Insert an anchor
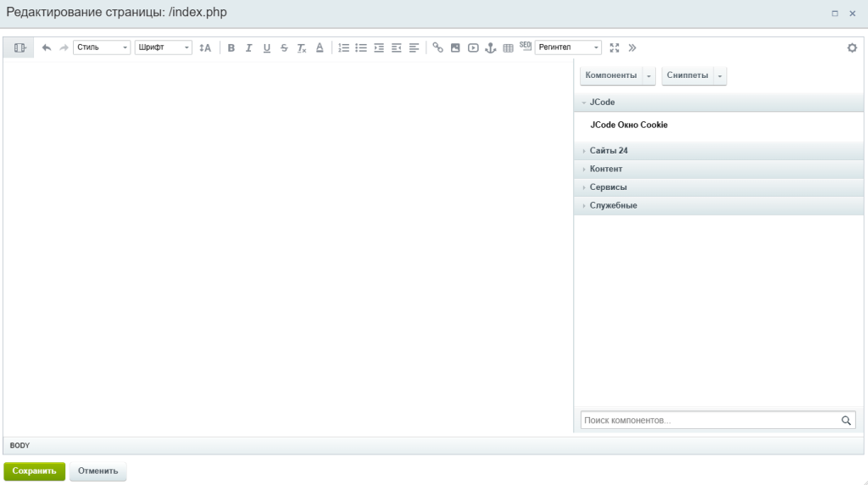 point(490,48)
